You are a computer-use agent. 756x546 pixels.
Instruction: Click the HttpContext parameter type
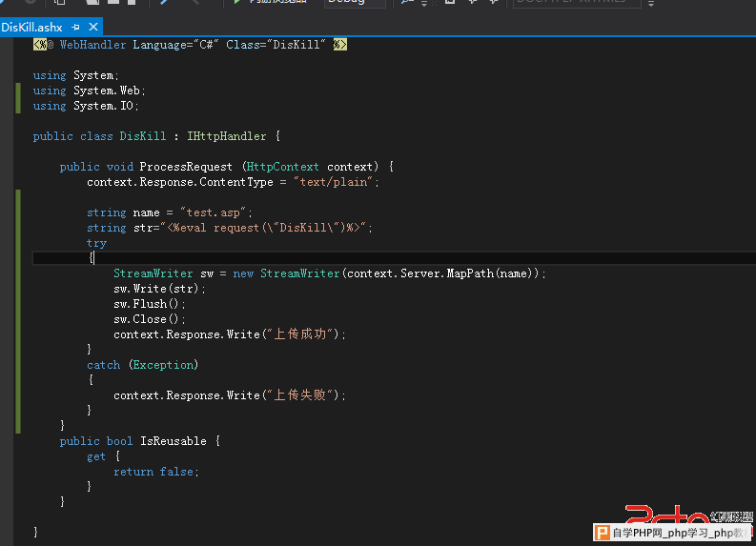(282, 167)
